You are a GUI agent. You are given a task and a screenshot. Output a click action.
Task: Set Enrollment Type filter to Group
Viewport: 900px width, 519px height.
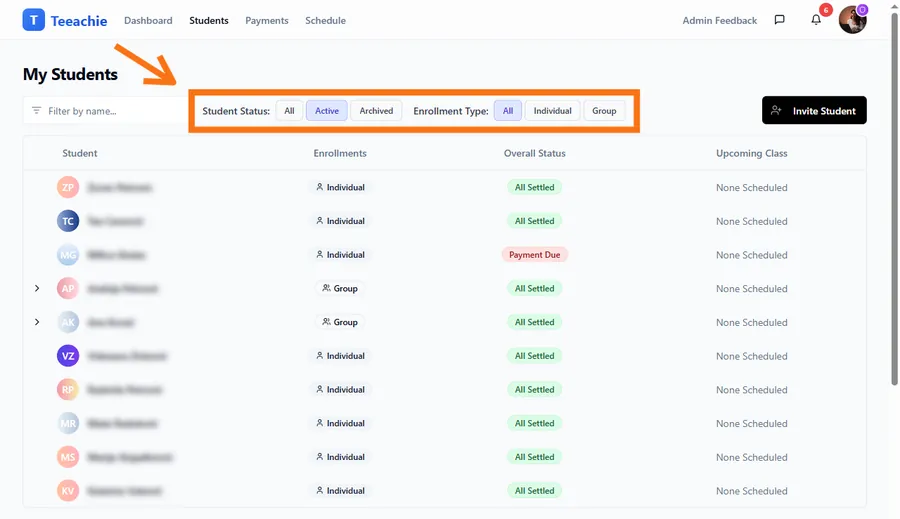click(604, 111)
